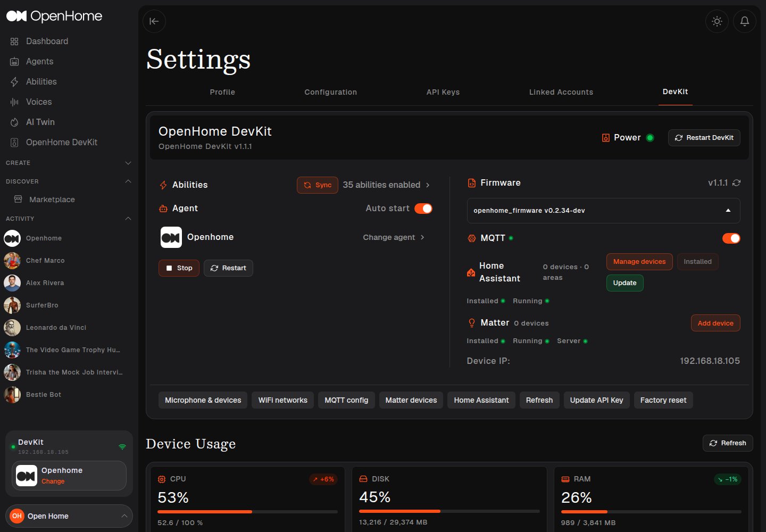Viewport: 766px width, 532px height.
Task: Open The Video Game Trophy Hunter avatar
Action: coord(12,350)
